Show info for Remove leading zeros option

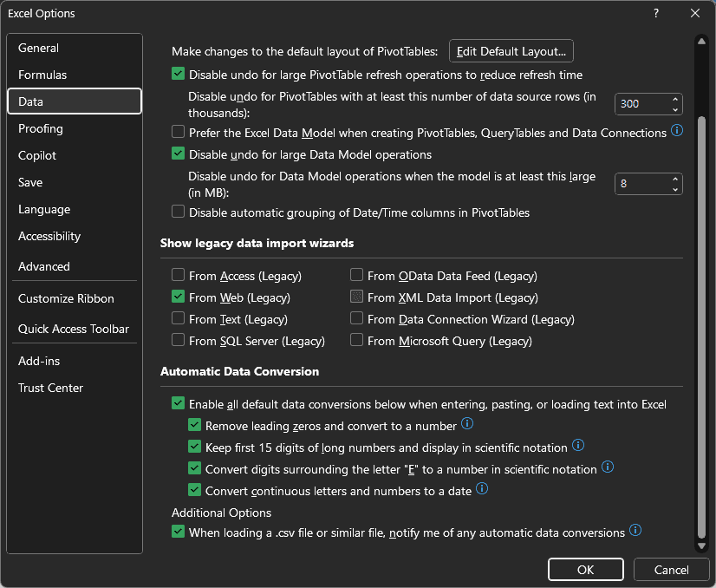467,423
